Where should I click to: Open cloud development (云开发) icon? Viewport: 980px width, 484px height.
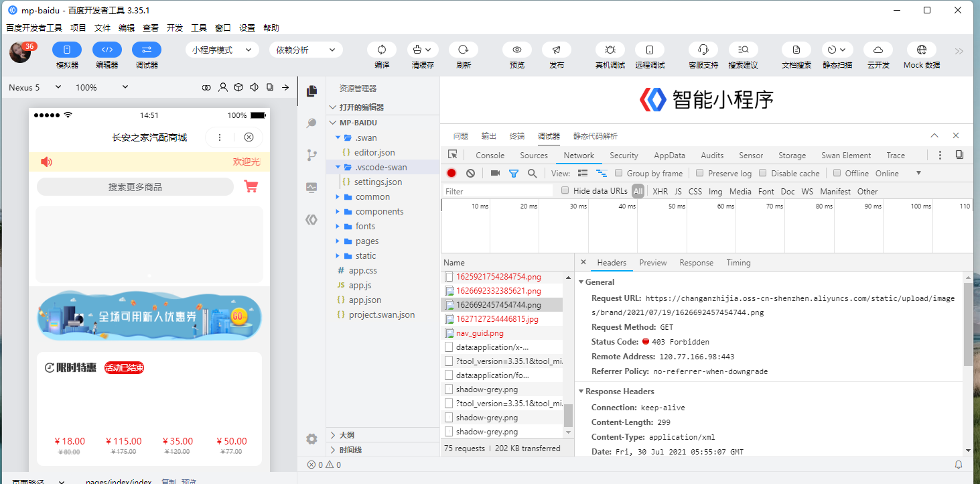878,50
